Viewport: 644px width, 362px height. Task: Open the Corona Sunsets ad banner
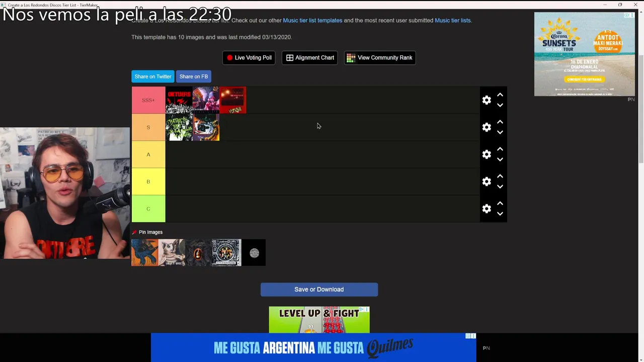(585, 54)
